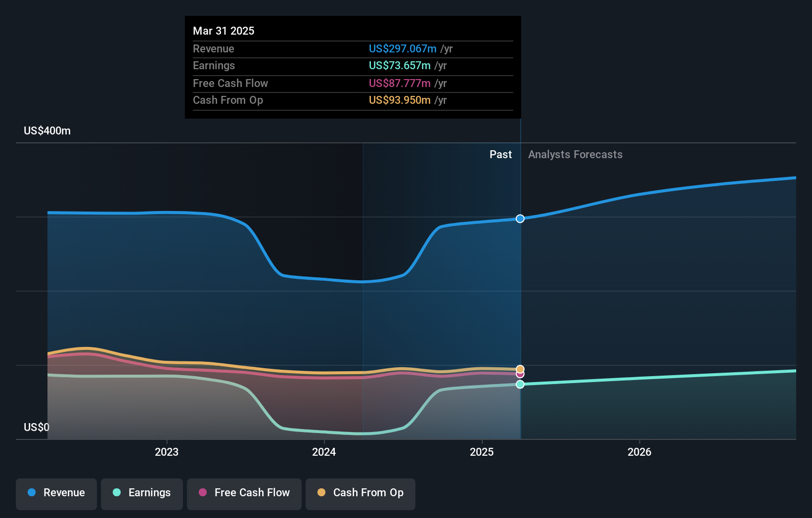The height and width of the screenshot is (518, 812).
Task: Click the Cash From Op label in tooltip
Action: point(228,100)
